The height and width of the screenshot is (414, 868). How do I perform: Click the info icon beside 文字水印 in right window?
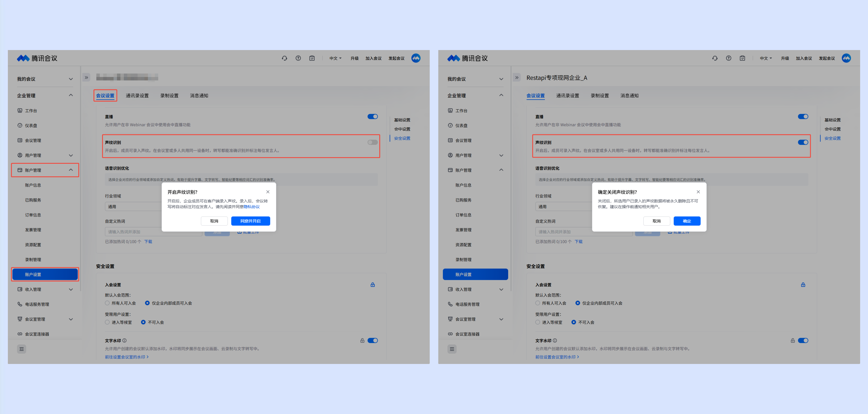555,341
